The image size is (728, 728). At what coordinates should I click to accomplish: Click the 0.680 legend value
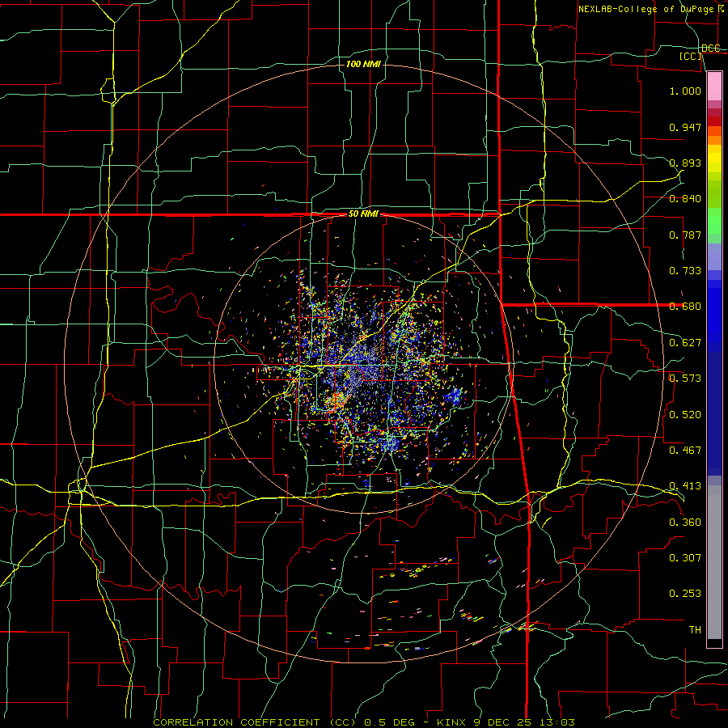[x=685, y=307]
